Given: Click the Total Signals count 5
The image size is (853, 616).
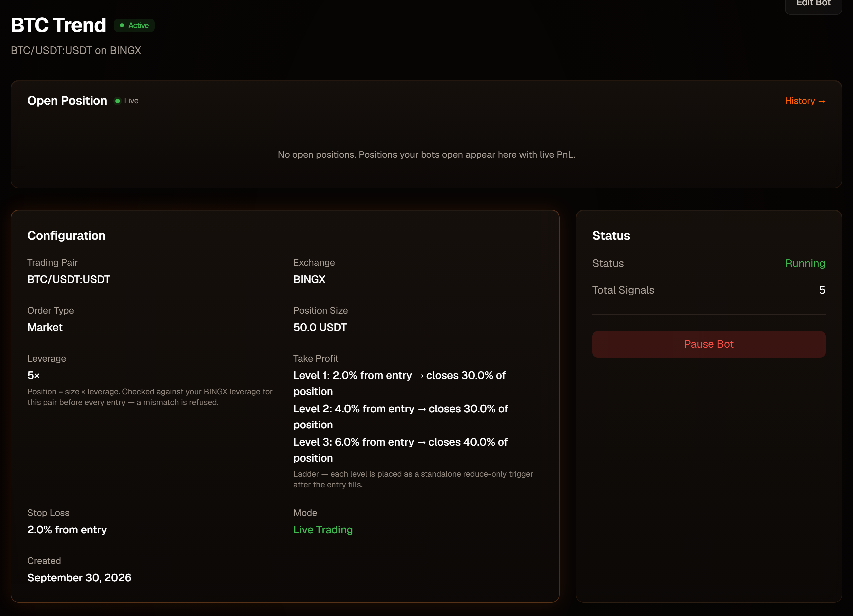Looking at the screenshot, I should pos(822,290).
